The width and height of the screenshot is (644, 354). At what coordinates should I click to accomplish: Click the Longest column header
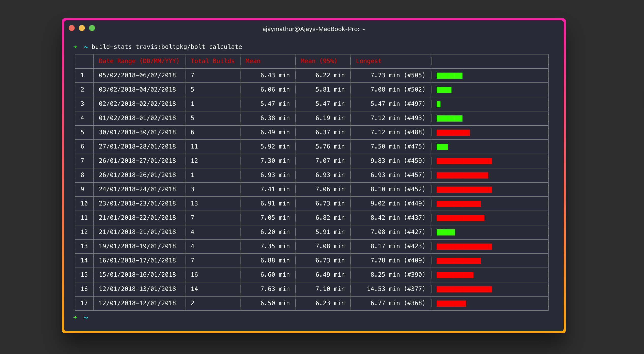click(x=369, y=61)
